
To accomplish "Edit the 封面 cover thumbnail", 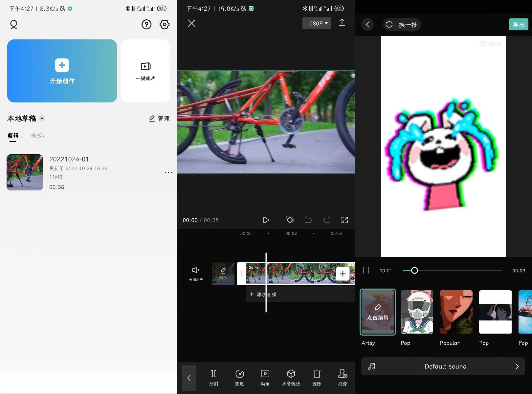I will (223, 274).
